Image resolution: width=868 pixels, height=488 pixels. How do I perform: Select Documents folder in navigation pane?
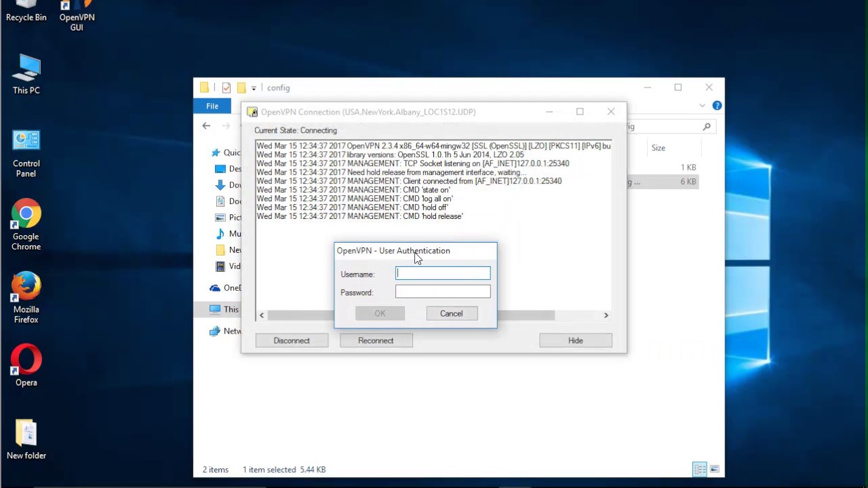coord(228,201)
